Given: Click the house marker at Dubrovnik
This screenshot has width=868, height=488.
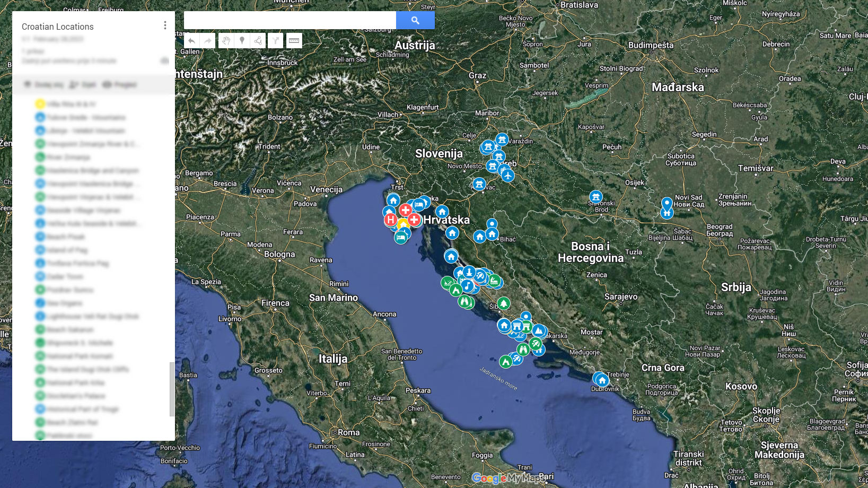Looking at the screenshot, I should pyautogui.click(x=602, y=380).
